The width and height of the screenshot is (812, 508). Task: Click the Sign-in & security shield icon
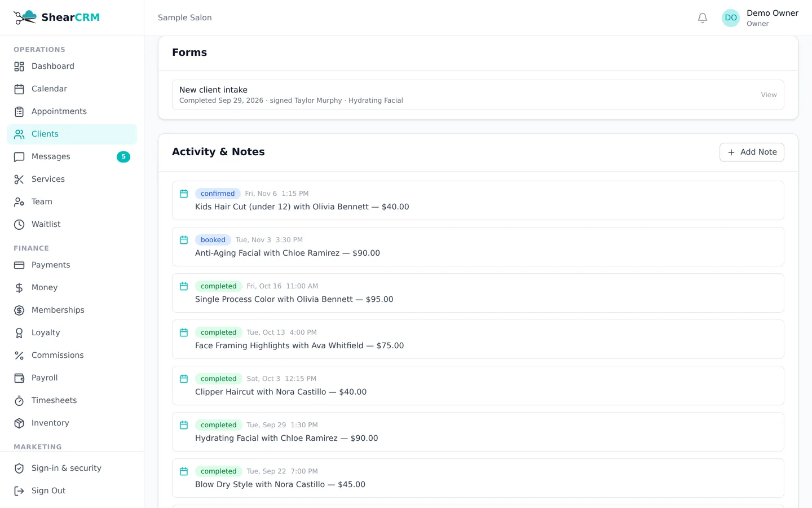19,468
